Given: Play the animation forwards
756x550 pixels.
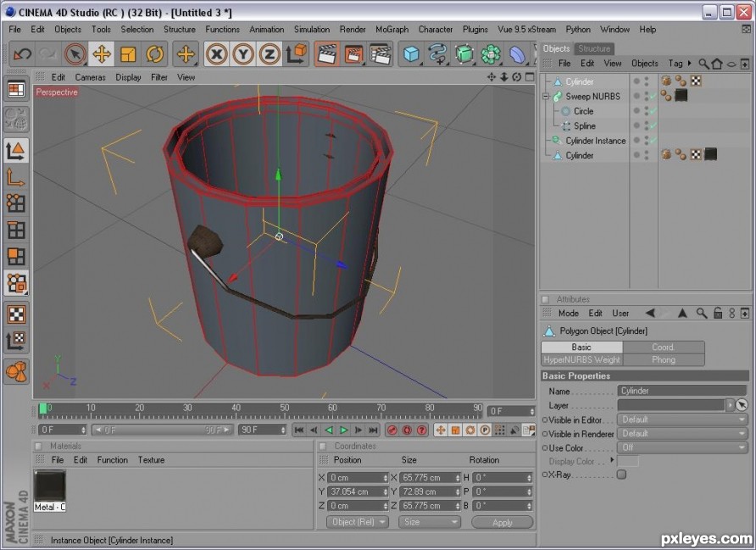Looking at the screenshot, I should pyautogui.click(x=344, y=430).
